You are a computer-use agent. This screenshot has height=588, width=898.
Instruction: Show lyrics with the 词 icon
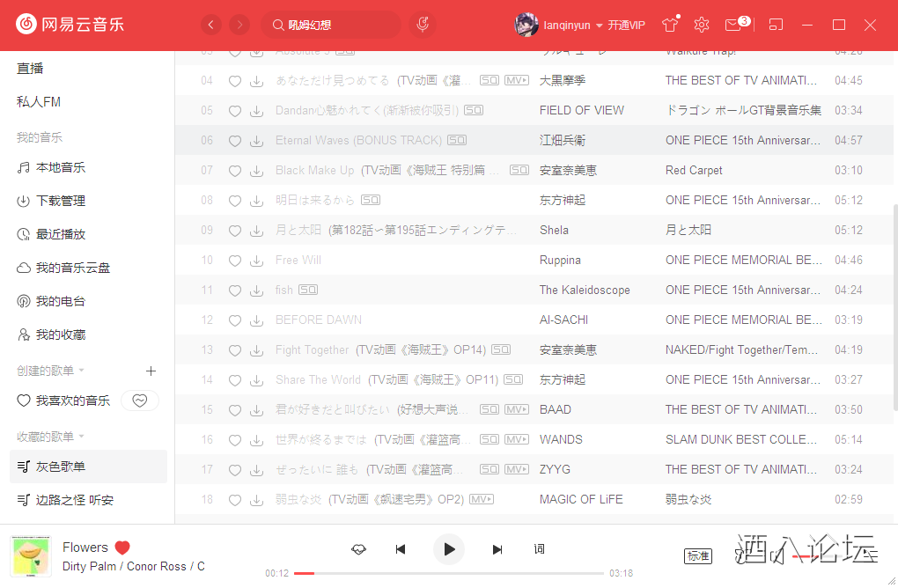tap(539, 548)
